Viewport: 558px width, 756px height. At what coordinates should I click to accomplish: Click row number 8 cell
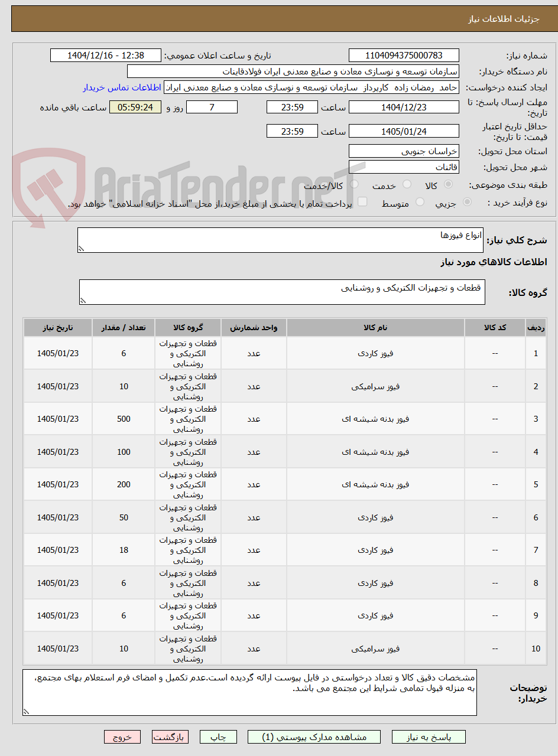tap(536, 583)
